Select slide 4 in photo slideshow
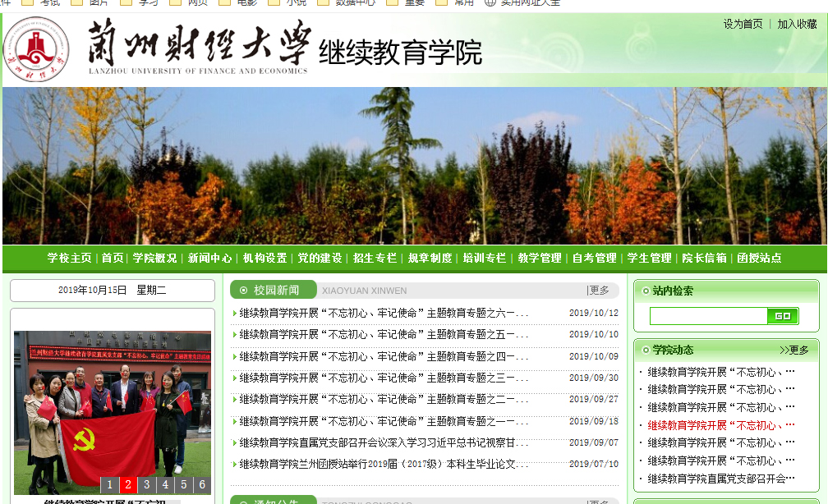This screenshot has width=828, height=504. click(x=165, y=484)
